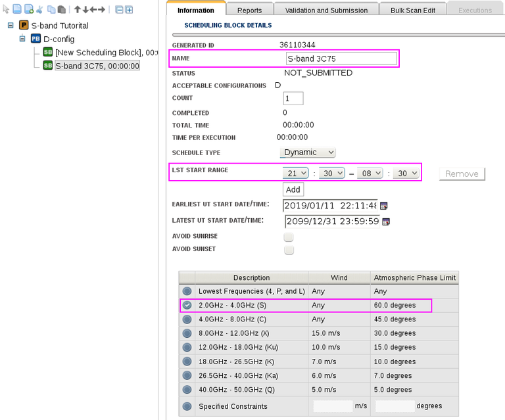
Task: Open the Validation and Submission tab
Action: tap(326, 11)
